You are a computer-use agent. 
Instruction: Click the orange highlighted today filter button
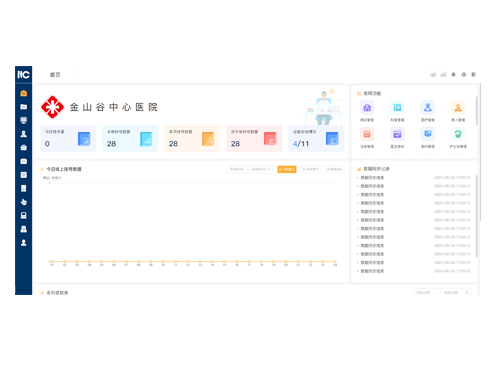click(x=287, y=169)
